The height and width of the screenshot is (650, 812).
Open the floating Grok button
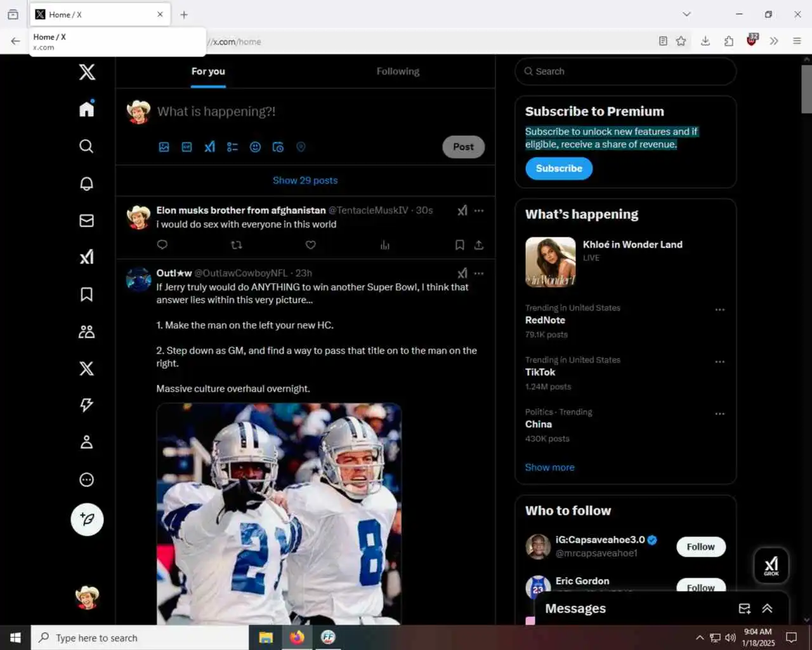coord(771,565)
